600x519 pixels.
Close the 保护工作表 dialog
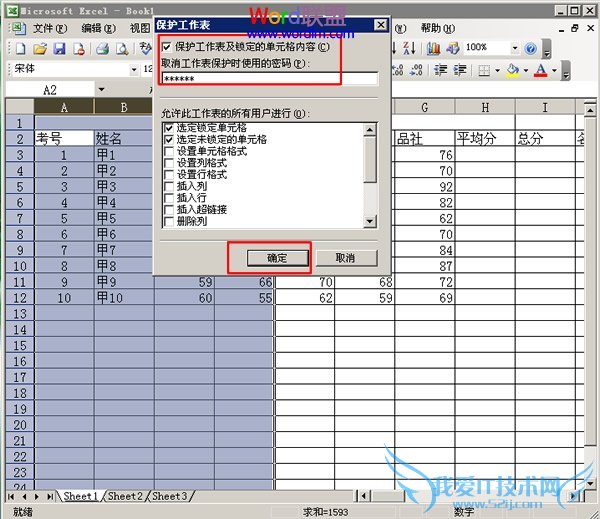point(381,25)
